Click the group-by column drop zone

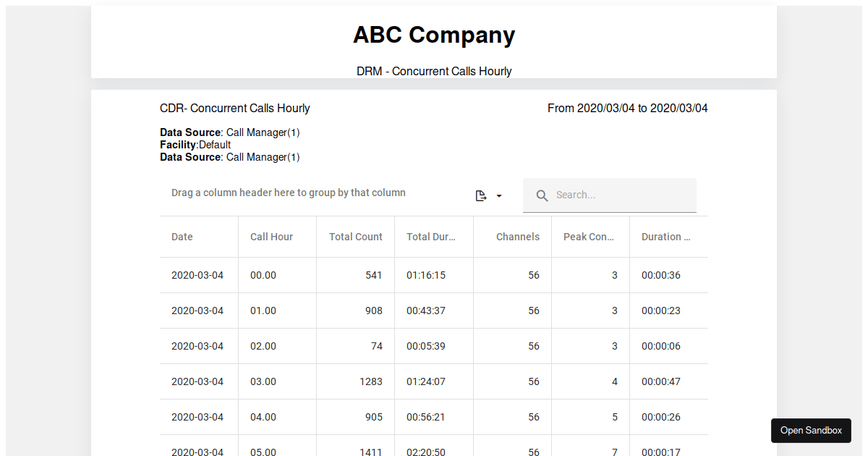(288, 193)
